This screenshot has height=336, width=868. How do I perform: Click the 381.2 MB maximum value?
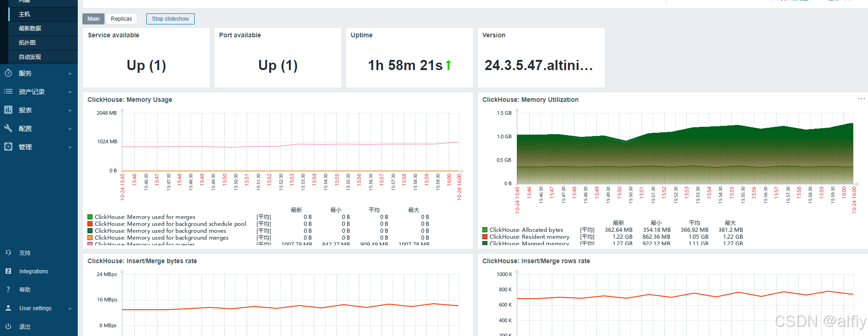tap(730, 230)
